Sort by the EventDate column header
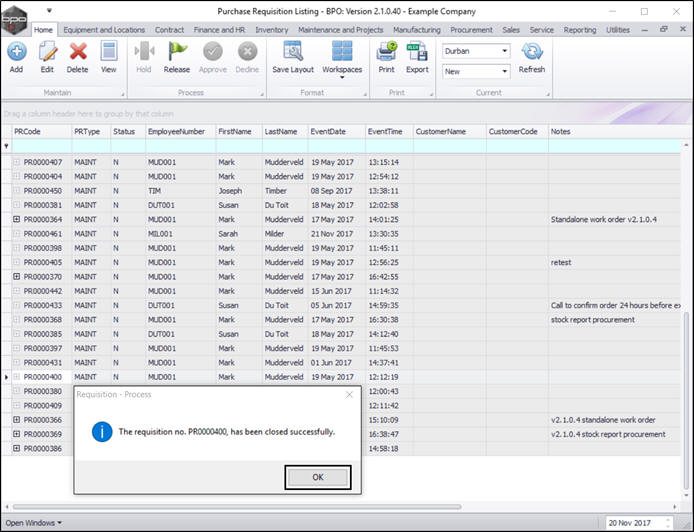The height and width of the screenshot is (532, 694). 328,131
